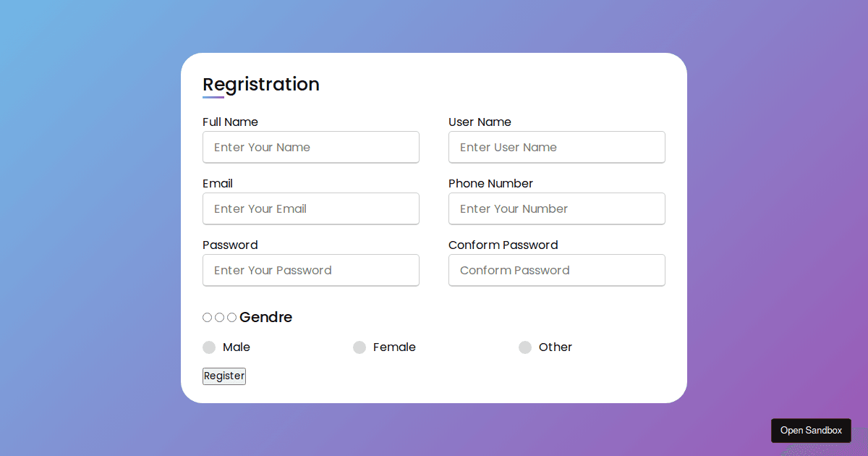Click the Regristration heading

tap(261, 84)
